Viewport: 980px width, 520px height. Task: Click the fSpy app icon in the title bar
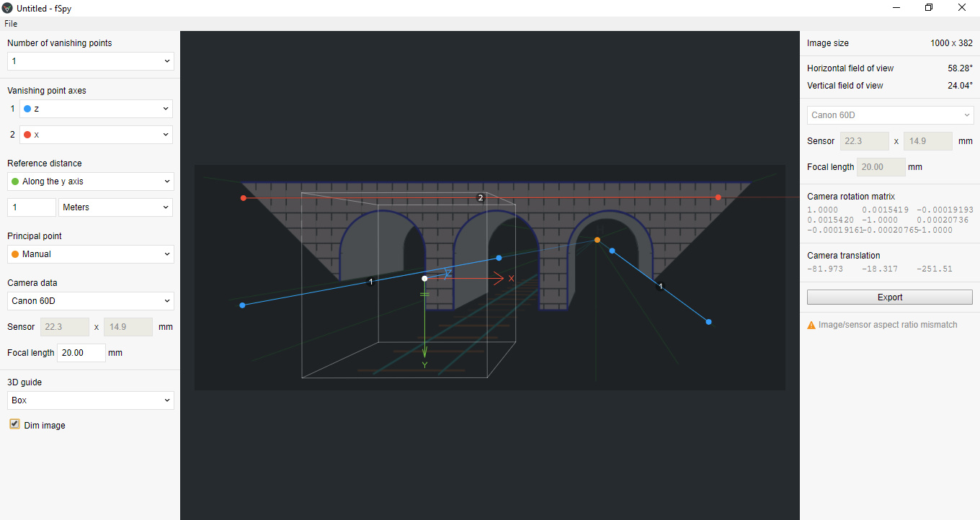tap(8, 8)
